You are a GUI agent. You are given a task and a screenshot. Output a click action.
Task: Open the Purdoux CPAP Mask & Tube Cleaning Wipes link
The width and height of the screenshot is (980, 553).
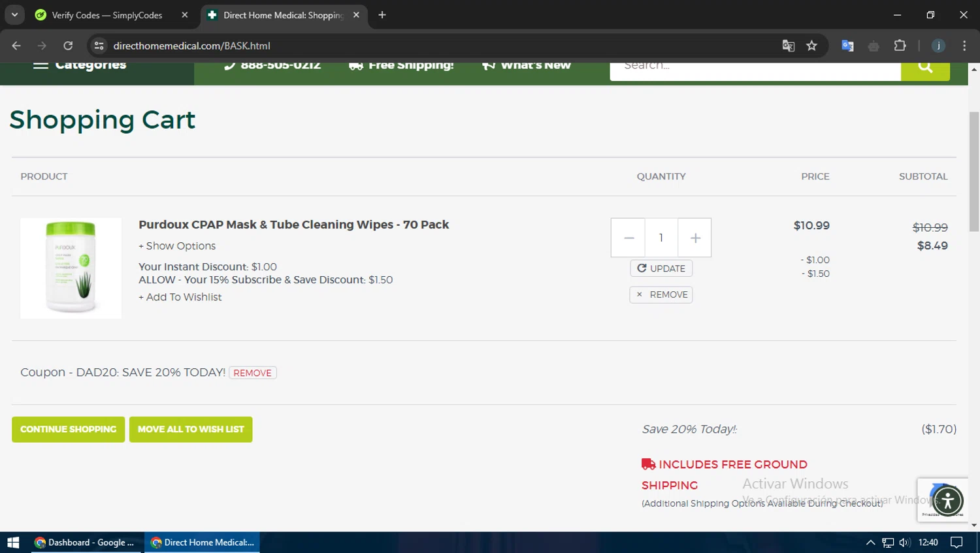[293, 225]
